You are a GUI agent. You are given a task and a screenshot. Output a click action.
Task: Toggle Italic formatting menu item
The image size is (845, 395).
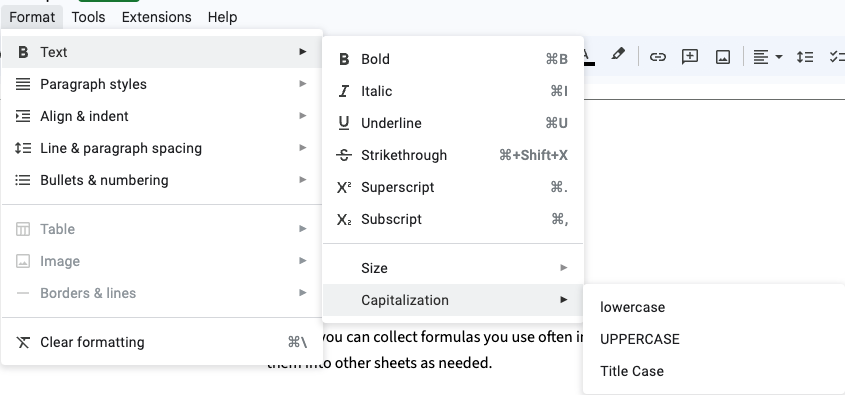tap(453, 91)
